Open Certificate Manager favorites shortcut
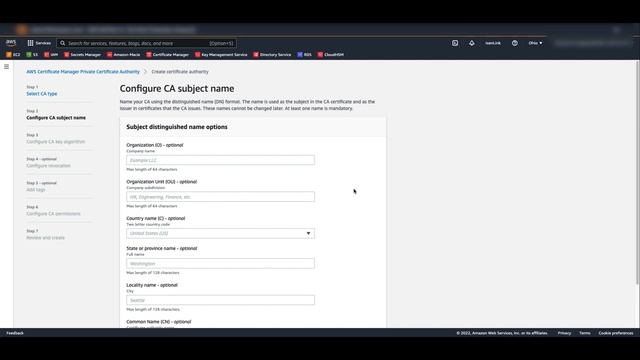The height and width of the screenshot is (360, 640). tap(167, 54)
